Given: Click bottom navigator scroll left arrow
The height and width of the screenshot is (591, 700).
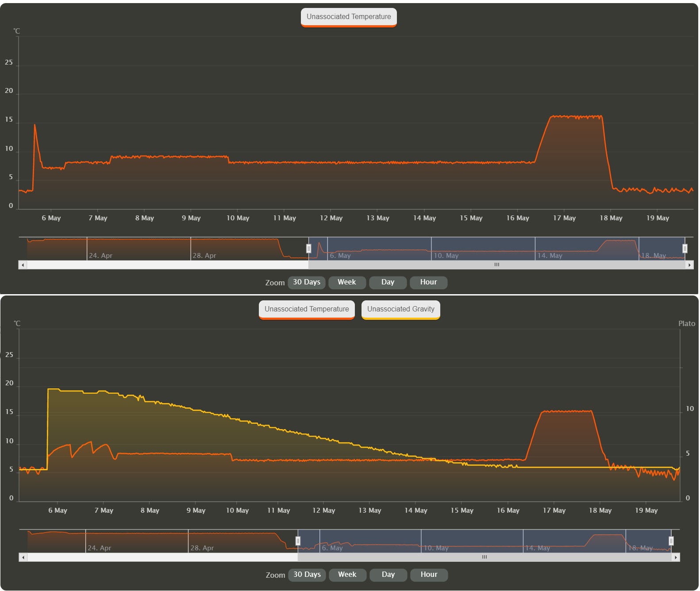Looking at the screenshot, I should click(x=23, y=557).
